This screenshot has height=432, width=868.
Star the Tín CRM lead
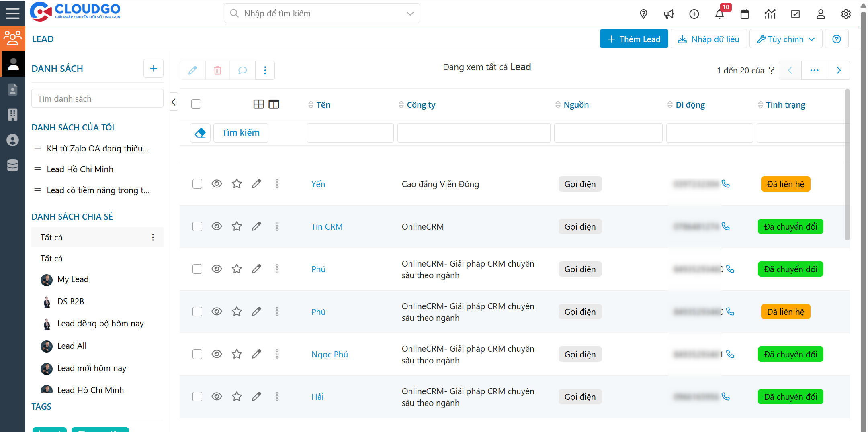237,226
